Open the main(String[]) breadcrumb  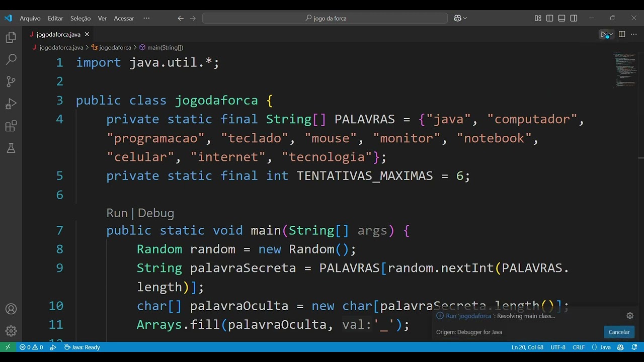point(165,47)
